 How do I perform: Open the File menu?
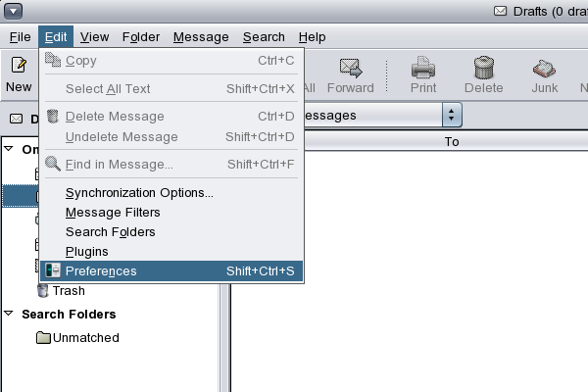[x=20, y=37]
